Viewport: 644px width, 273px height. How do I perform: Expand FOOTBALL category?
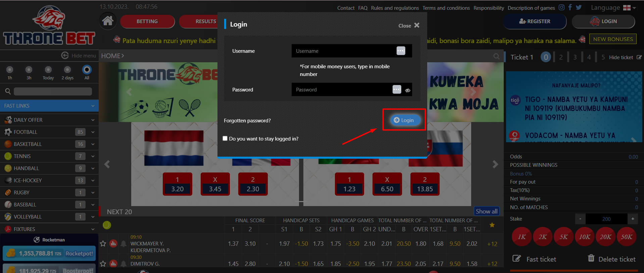coord(49,132)
